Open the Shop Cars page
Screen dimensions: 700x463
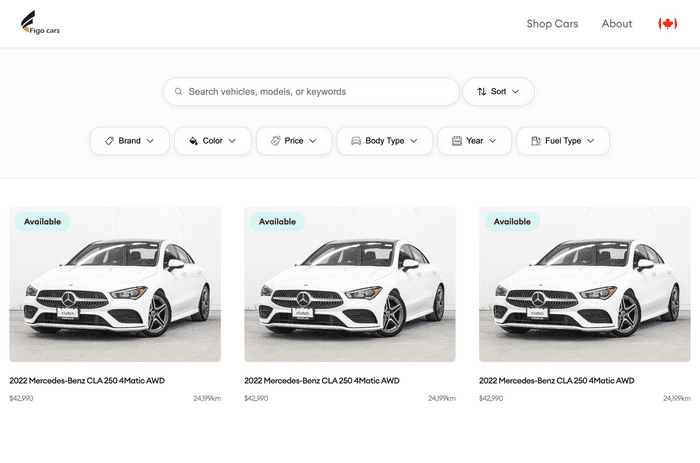(x=552, y=24)
